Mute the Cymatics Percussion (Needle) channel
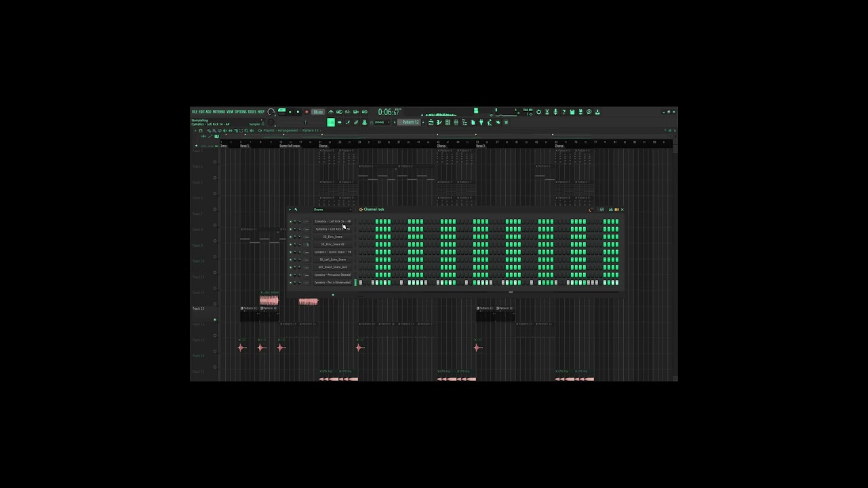 (290, 275)
